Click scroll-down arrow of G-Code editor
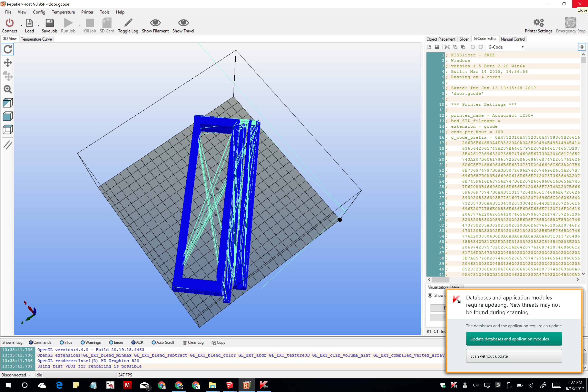The height and width of the screenshot is (392, 588). click(x=583, y=274)
